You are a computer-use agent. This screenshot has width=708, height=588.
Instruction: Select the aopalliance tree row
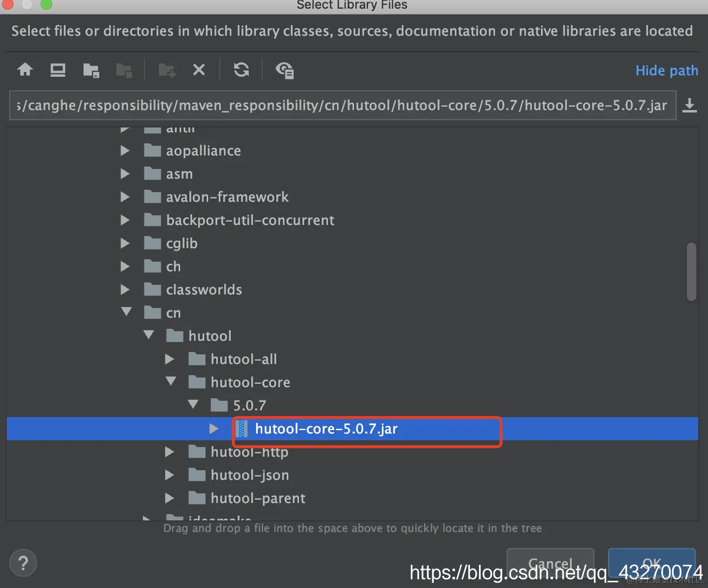[x=353, y=151]
